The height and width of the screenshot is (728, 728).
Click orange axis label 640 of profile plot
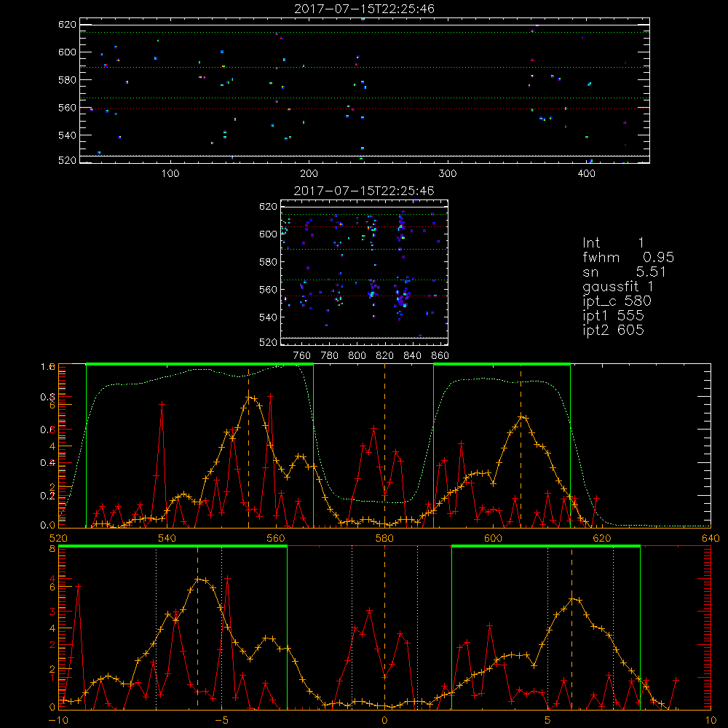pos(711,539)
